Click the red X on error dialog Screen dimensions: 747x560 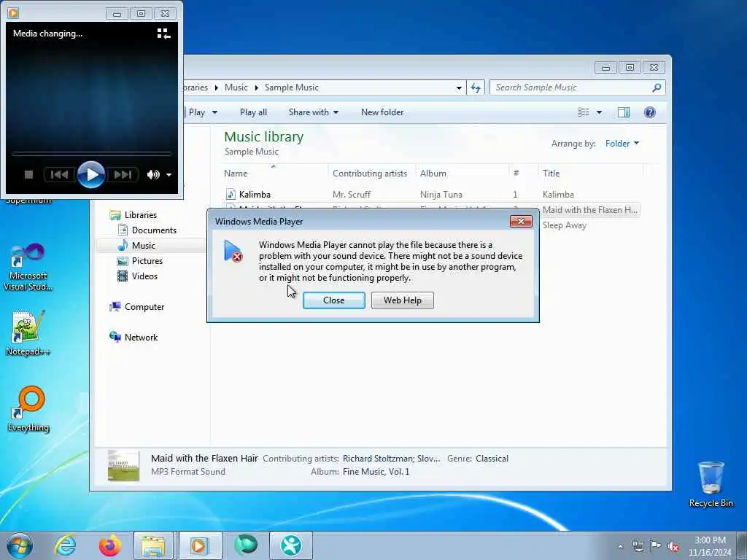click(x=521, y=222)
